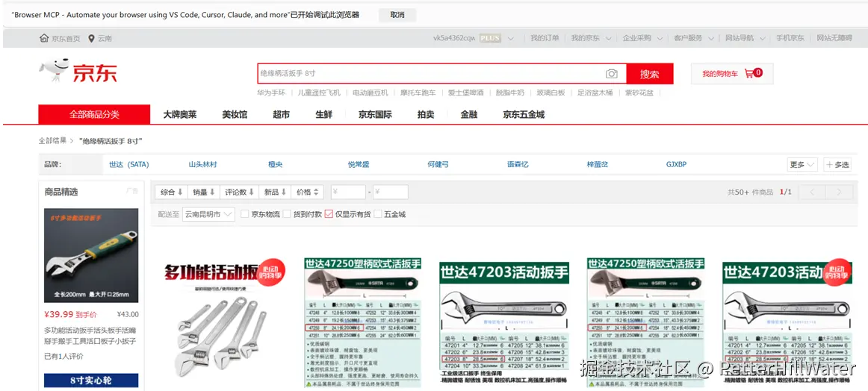This screenshot has width=868, height=391.
Task: Click hot search term 电动磨豆机
Action: (x=371, y=93)
